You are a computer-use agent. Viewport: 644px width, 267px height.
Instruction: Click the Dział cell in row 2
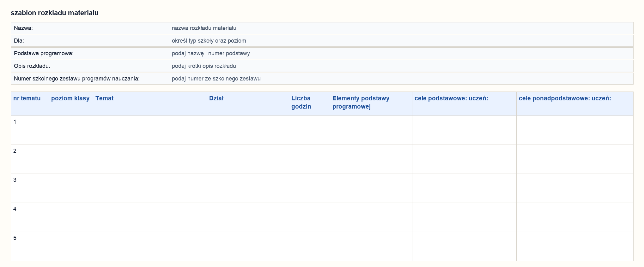point(248,159)
